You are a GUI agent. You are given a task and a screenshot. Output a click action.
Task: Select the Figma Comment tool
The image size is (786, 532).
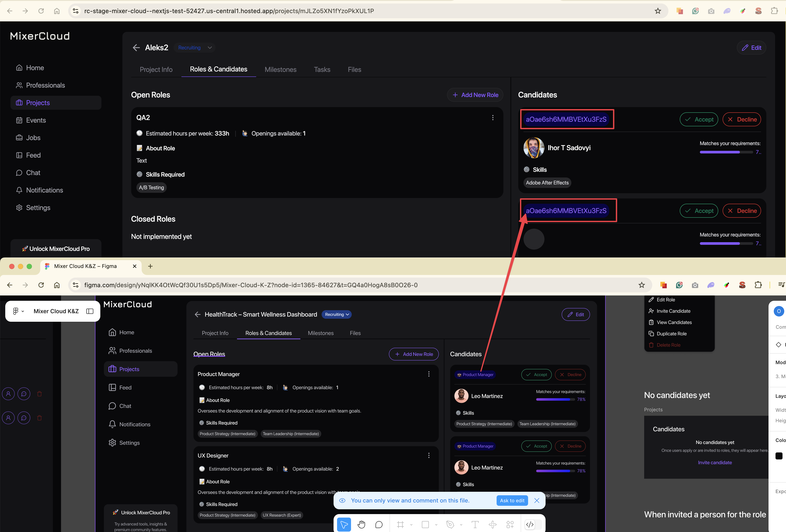tap(379, 524)
